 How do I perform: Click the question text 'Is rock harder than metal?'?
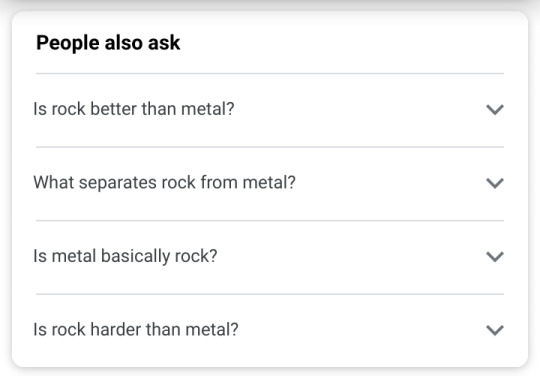(136, 330)
